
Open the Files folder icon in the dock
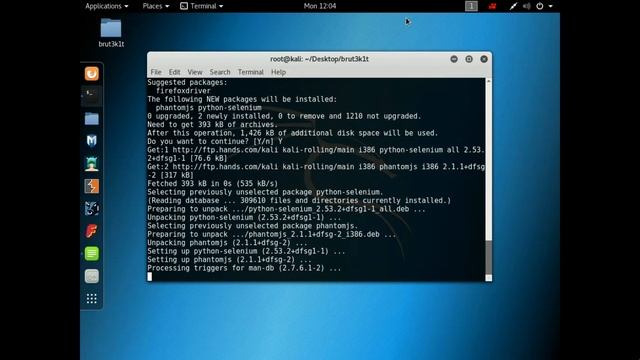(91, 118)
